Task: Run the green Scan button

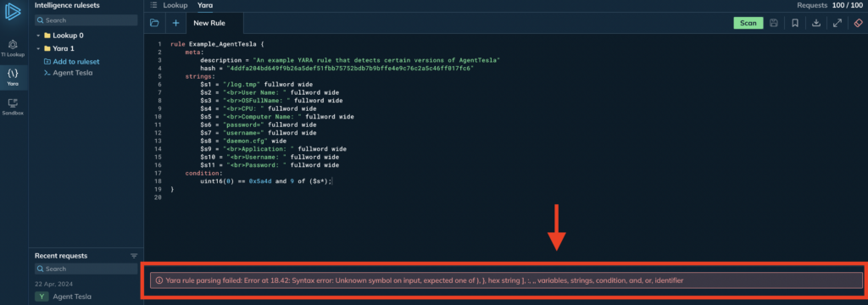Action: point(748,23)
